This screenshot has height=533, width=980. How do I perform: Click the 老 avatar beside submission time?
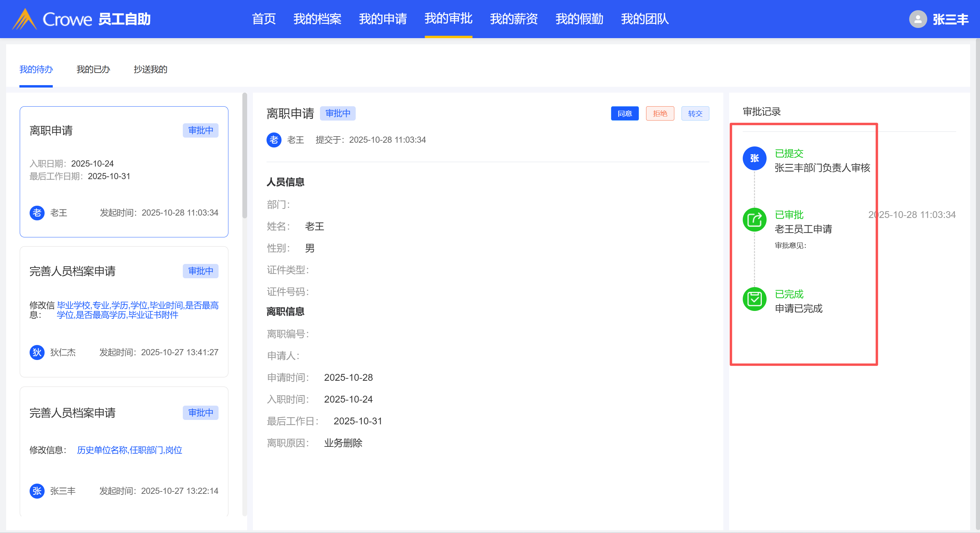click(274, 140)
